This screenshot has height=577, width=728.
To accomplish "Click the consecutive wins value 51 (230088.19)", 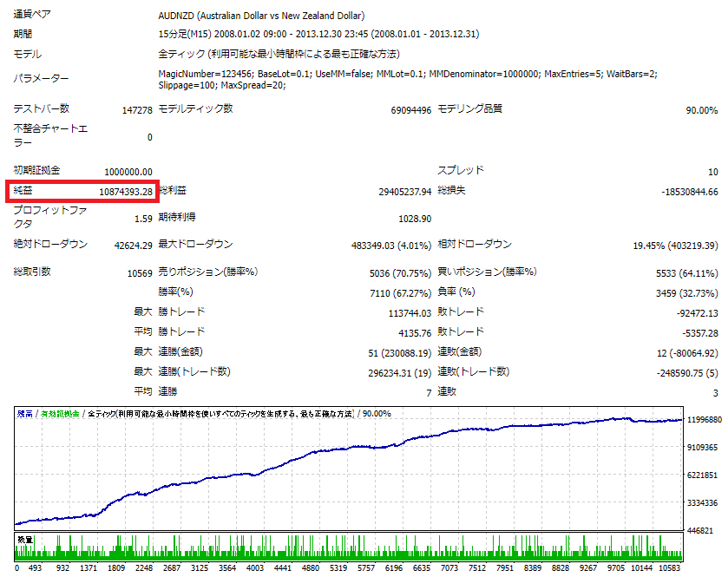I will [x=400, y=353].
